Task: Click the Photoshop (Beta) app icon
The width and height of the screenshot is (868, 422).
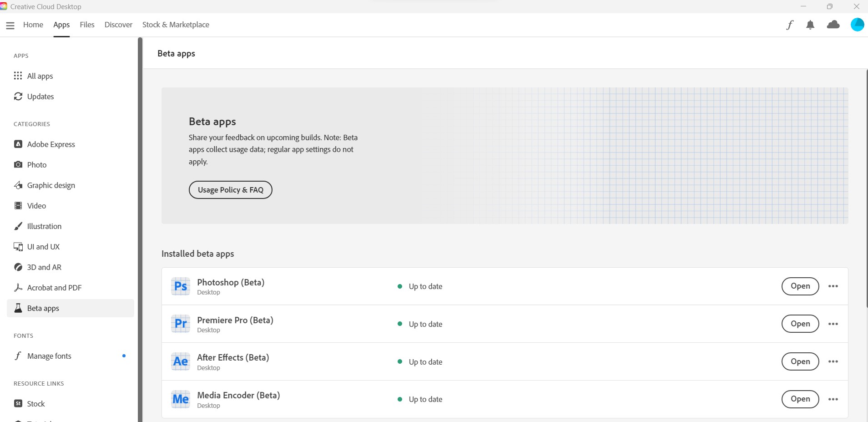Action: click(x=180, y=286)
